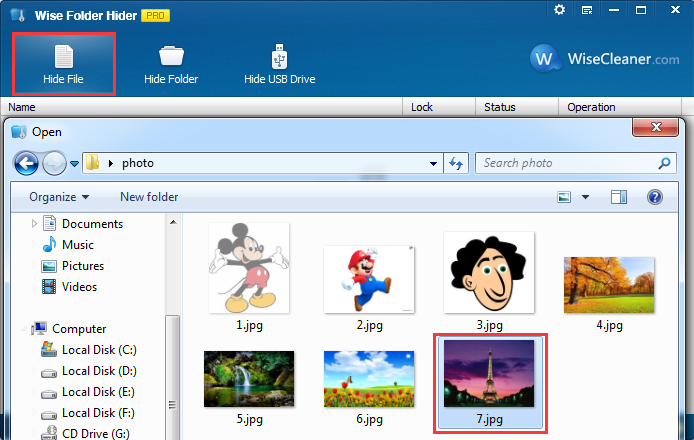The height and width of the screenshot is (440, 694).
Task: Click the greyed forward navigation arrow
Action: click(x=54, y=163)
